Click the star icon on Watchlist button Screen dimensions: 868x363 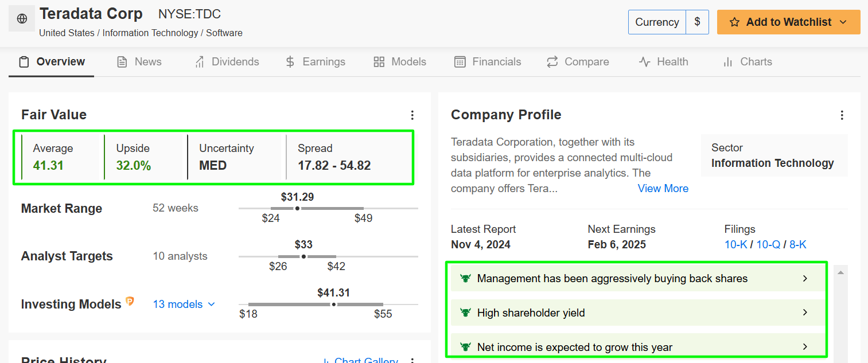click(734, 22)
